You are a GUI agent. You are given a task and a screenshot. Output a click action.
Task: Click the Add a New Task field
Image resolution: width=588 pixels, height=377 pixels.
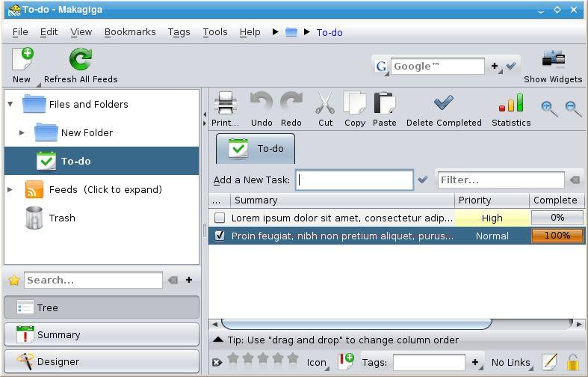(x=354, y=180)
